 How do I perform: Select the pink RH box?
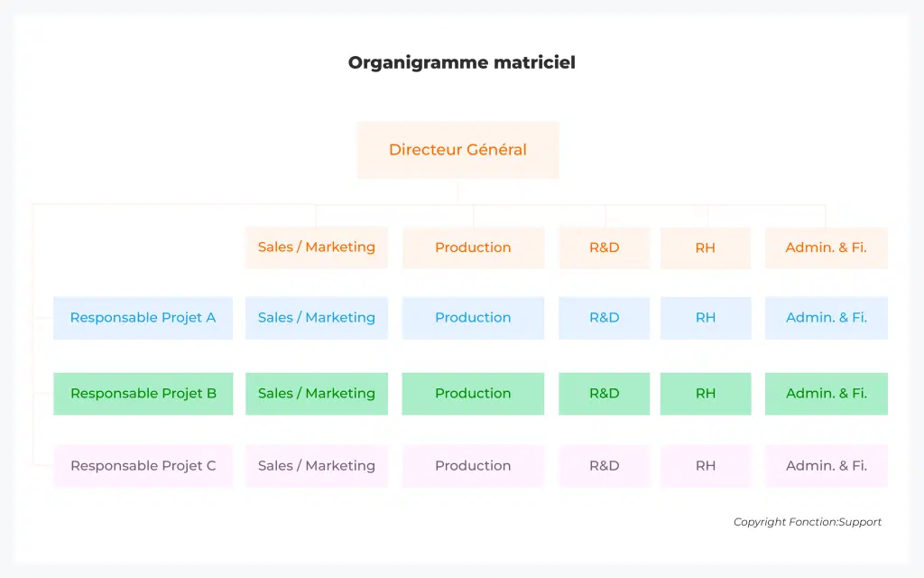click(x=706, y=466)
